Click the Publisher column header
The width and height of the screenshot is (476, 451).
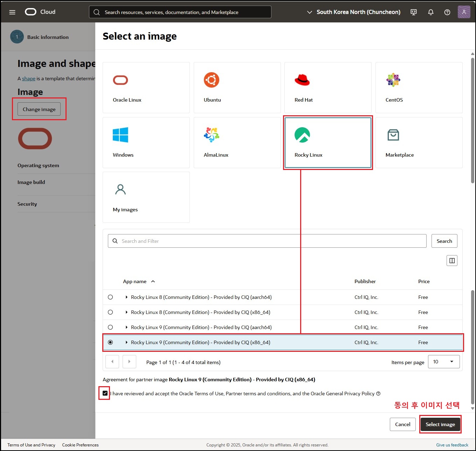coord(365,281)
